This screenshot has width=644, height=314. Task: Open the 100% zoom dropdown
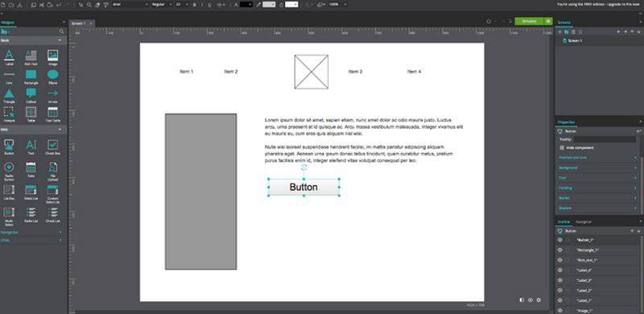(x=337, y=4)
